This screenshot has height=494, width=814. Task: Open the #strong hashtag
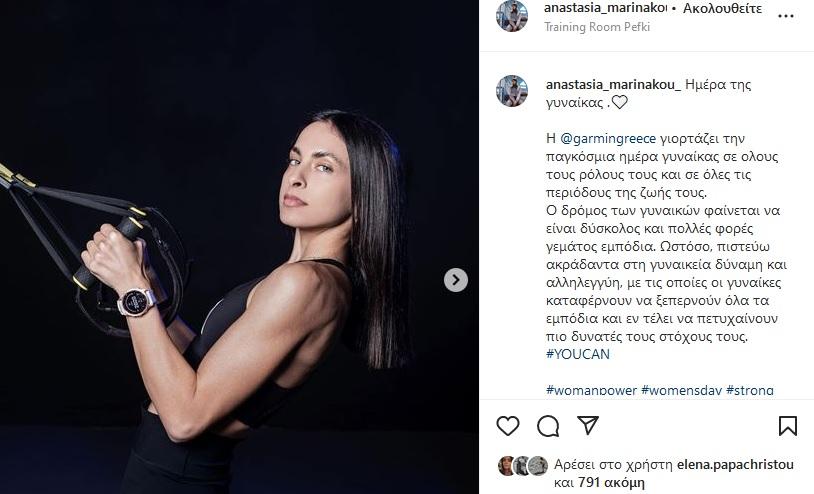click(x=750, y=390)
